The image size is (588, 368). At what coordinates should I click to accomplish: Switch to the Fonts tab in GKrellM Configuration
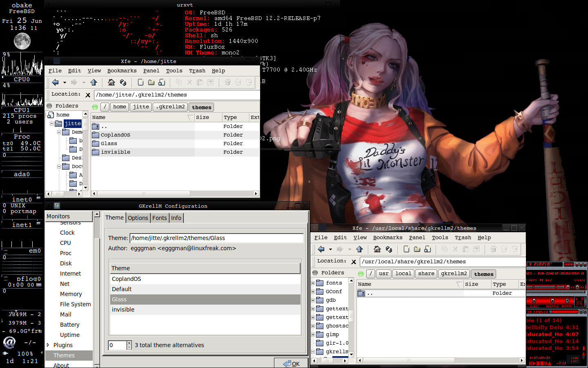(160, 218)
